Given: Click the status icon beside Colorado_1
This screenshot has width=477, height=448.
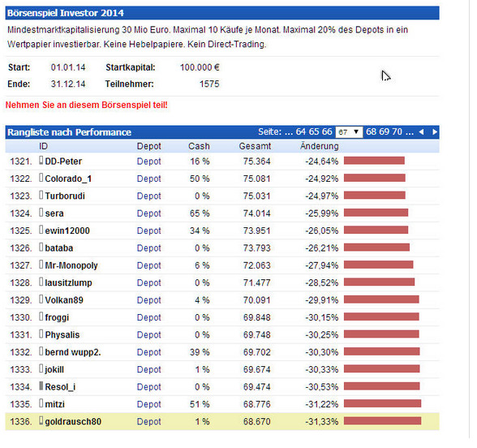Looking at the screenshot, I should click(41, 178).
